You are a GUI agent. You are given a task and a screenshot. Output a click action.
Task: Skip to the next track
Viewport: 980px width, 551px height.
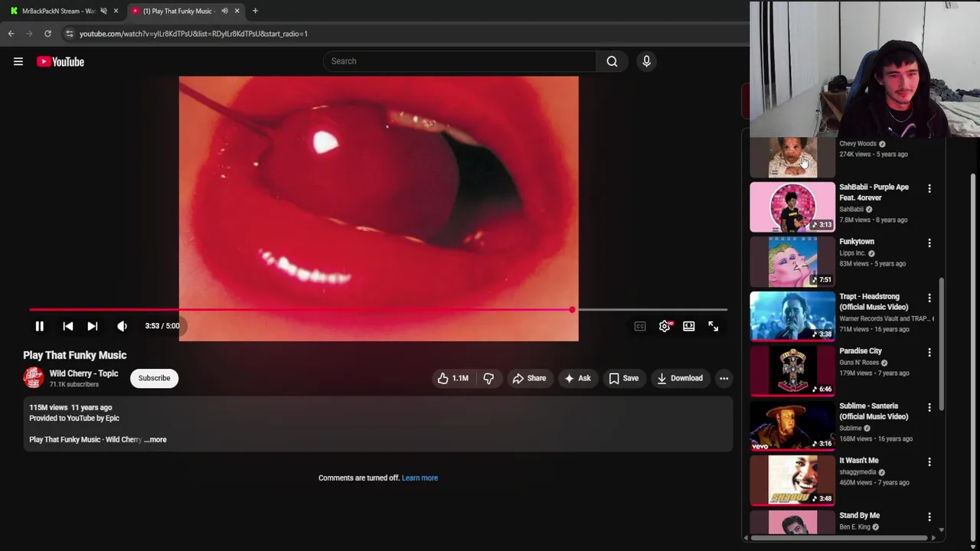point(93,326)
